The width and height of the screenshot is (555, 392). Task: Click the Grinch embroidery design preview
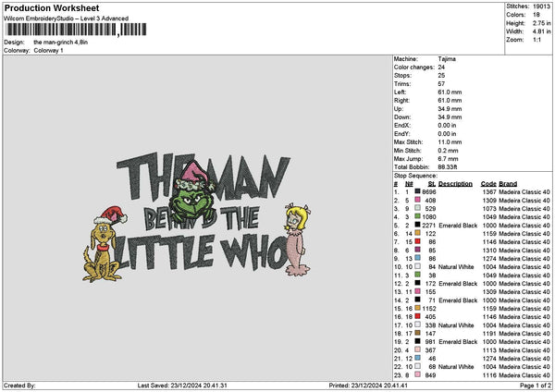pyautogui.click(x=196, y=216)
